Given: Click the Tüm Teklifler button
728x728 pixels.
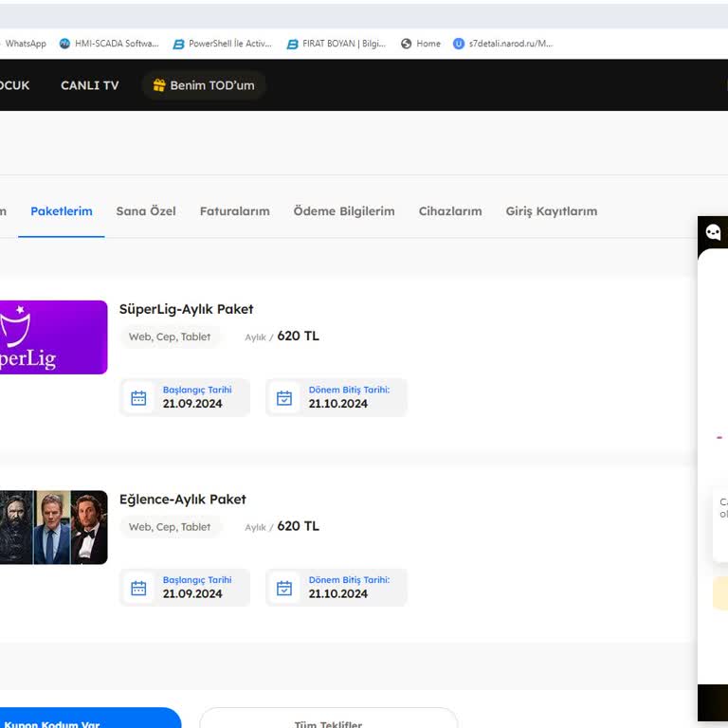Looking at the screenshot, I should (x=329, y=719).
